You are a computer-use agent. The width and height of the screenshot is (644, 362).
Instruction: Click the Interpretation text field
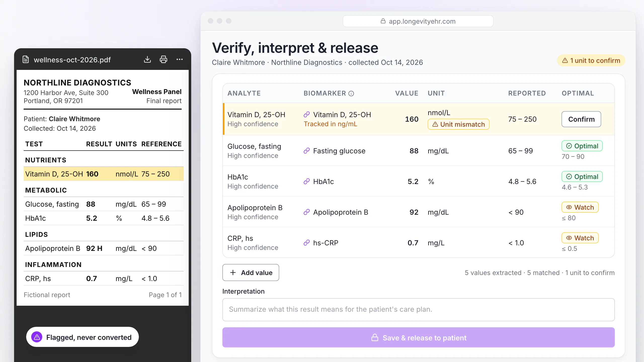click(x=419, y=310)
